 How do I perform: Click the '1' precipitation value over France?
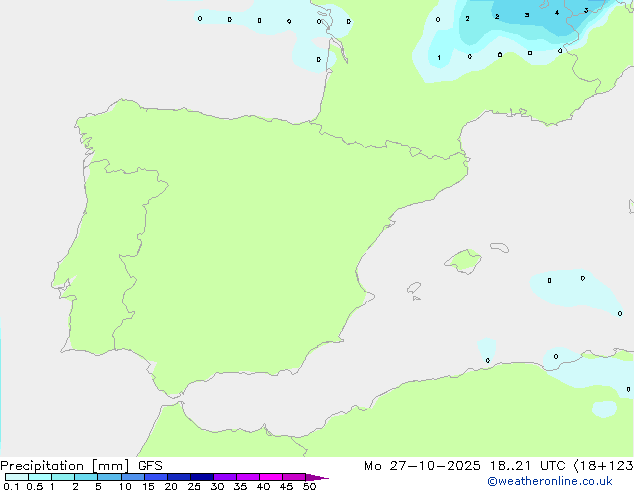coord(439,58)
